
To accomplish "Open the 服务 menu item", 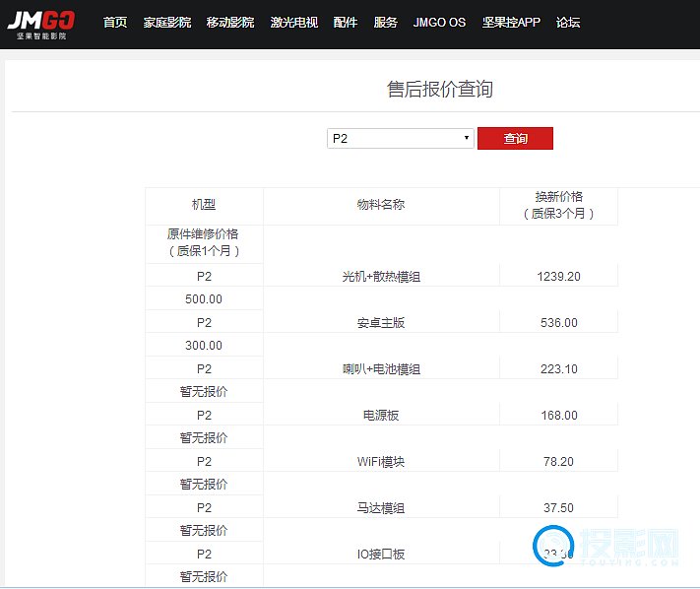I will (386, 23).
